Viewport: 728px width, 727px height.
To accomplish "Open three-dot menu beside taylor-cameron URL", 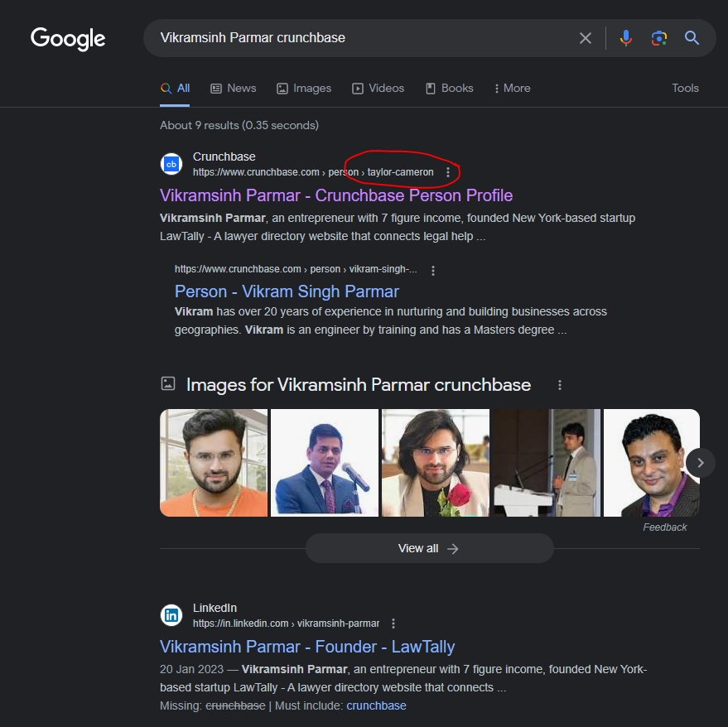I will 448,172.
